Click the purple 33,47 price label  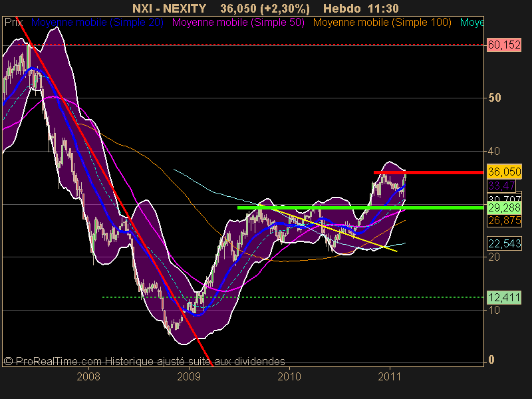[501, 186]
